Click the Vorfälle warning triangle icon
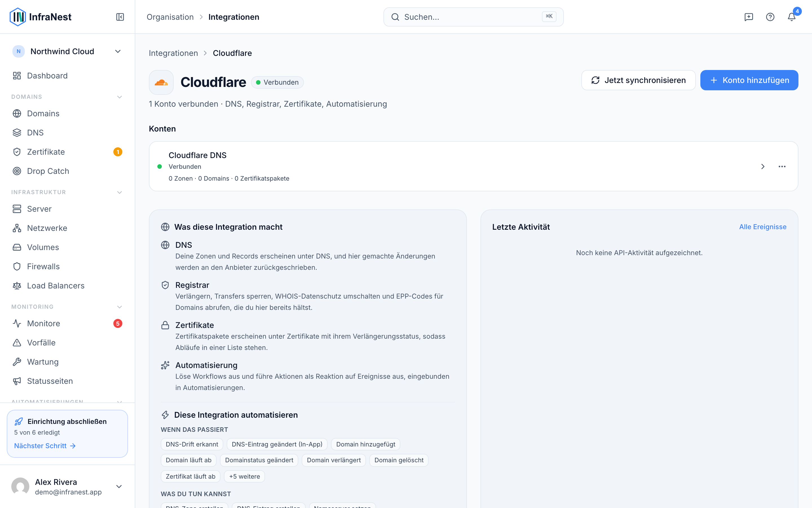The height and width of the screenshot is (508, 812). 17,343
